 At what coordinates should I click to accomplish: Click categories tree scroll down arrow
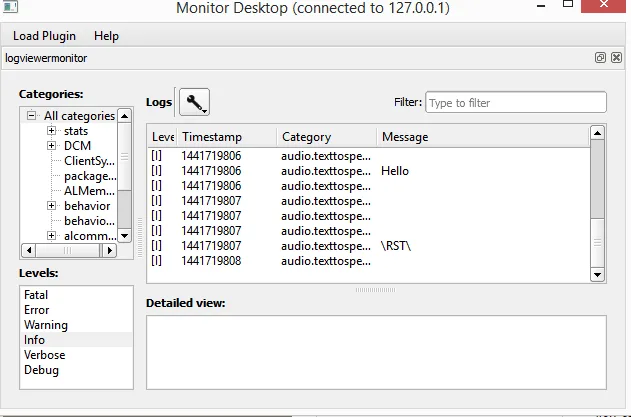click(x=125, y=236)
